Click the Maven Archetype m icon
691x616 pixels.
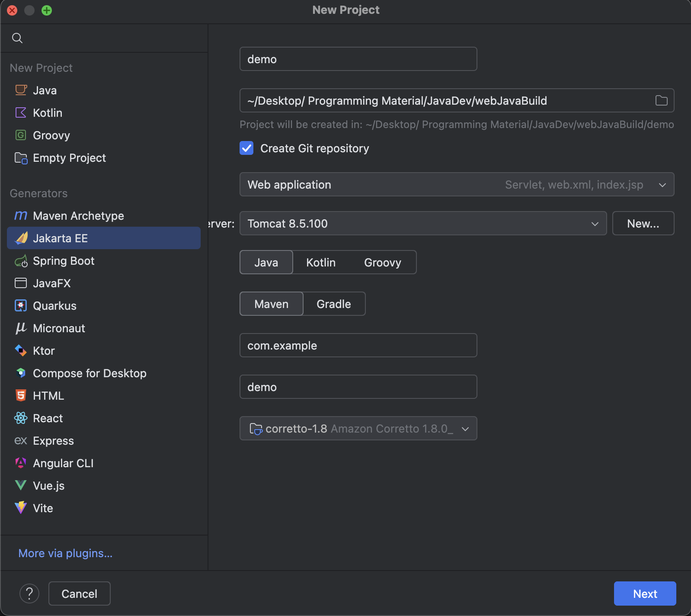[x=21, y=215]
